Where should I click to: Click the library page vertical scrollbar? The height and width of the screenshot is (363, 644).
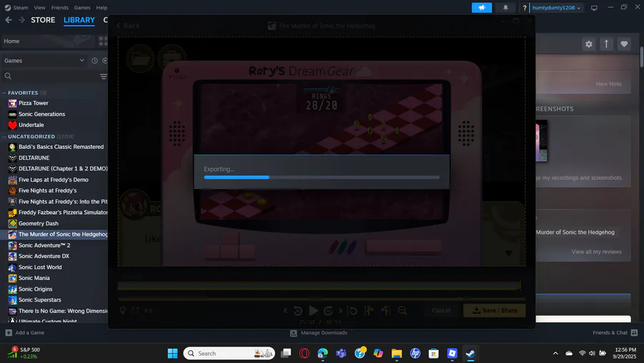[642, 57]
